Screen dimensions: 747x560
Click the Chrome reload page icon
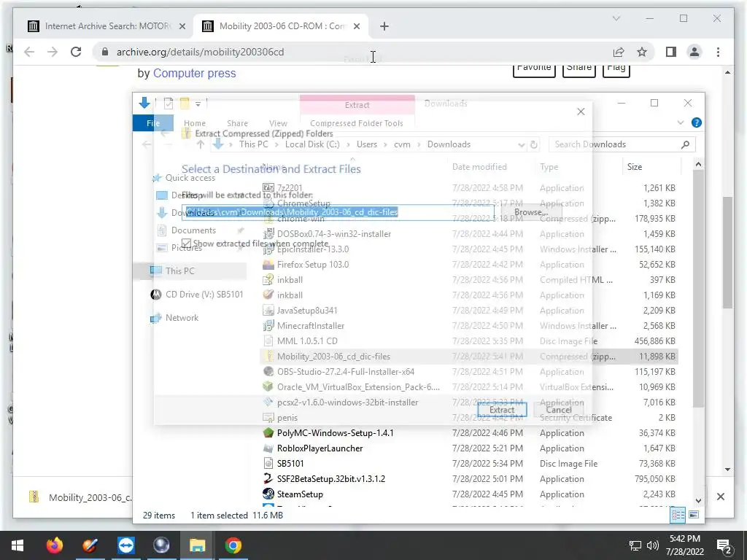coord(76,52)
